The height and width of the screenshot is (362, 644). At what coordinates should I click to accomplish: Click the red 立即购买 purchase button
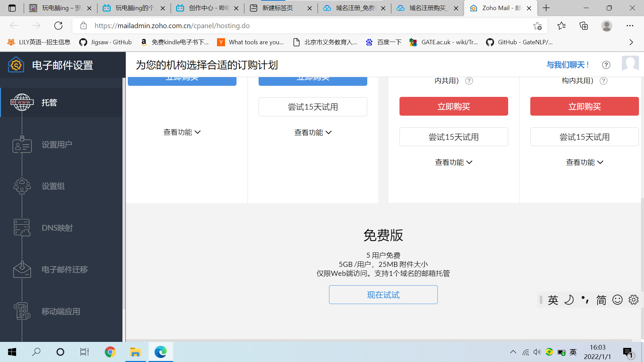tap(453, 106)
